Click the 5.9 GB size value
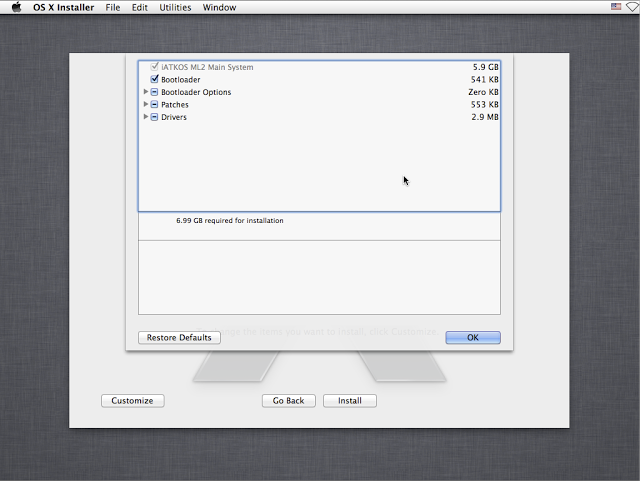Viewport: 640px width, 481px height. [485, 67]
